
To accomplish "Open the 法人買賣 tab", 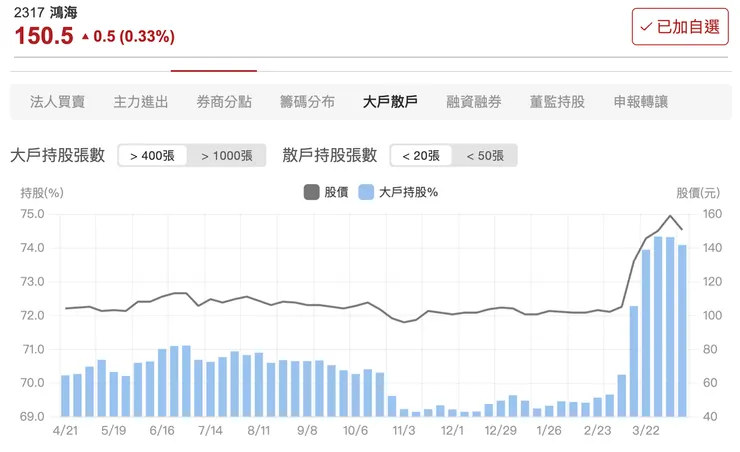I will pyautogui.click(x=58, y=102).
